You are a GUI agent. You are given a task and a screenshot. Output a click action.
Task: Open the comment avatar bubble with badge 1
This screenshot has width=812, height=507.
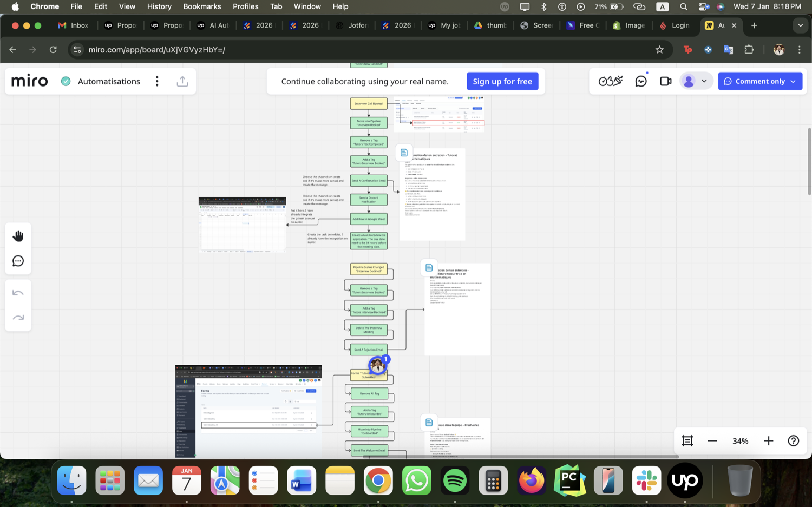(378, 366)
